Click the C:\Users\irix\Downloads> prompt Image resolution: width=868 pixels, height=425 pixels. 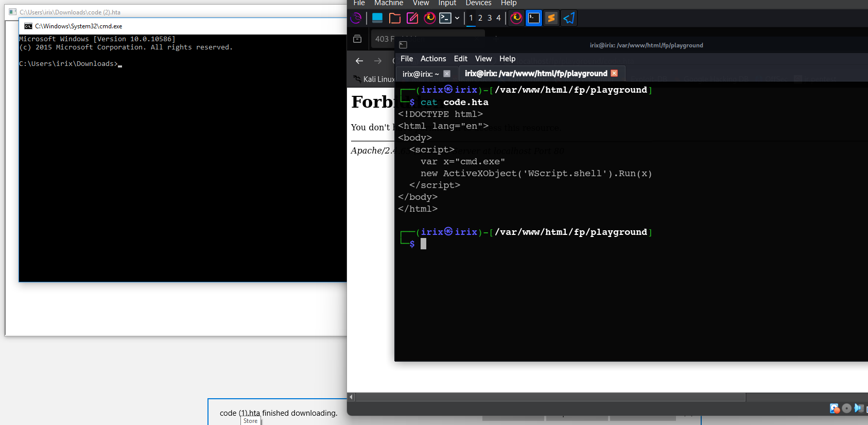click(x=68, y=64)
